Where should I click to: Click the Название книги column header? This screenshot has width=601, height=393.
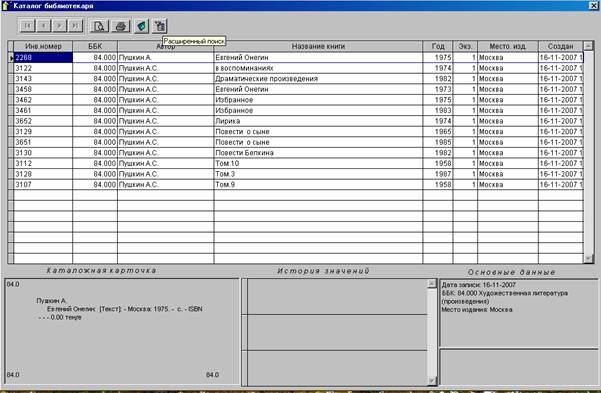pos(318,46)
